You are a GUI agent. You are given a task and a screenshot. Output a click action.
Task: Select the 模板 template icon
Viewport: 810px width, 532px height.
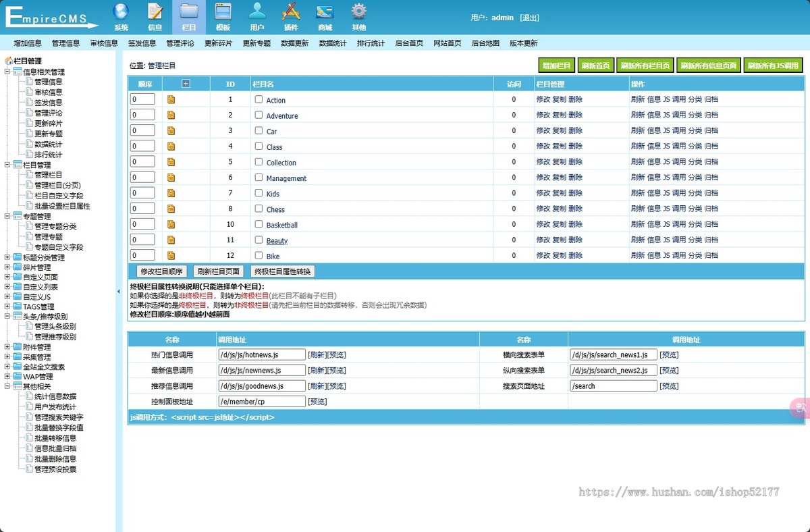tap(223, 17)
